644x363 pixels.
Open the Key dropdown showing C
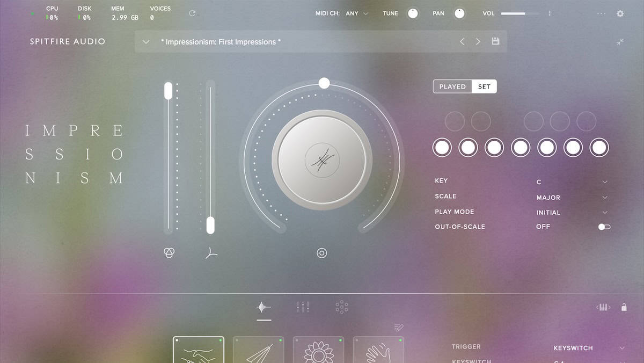(x=572, y=182)
